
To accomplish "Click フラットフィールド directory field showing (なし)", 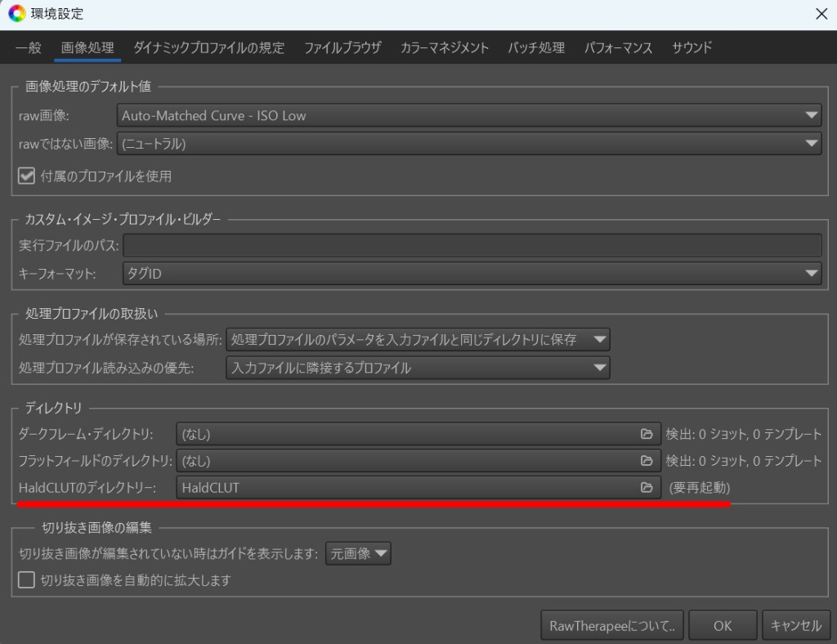I will pyautogui.click(x=418, y=460).
